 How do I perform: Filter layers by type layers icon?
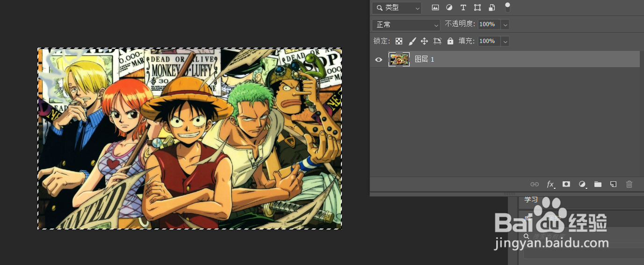(463, 7)
